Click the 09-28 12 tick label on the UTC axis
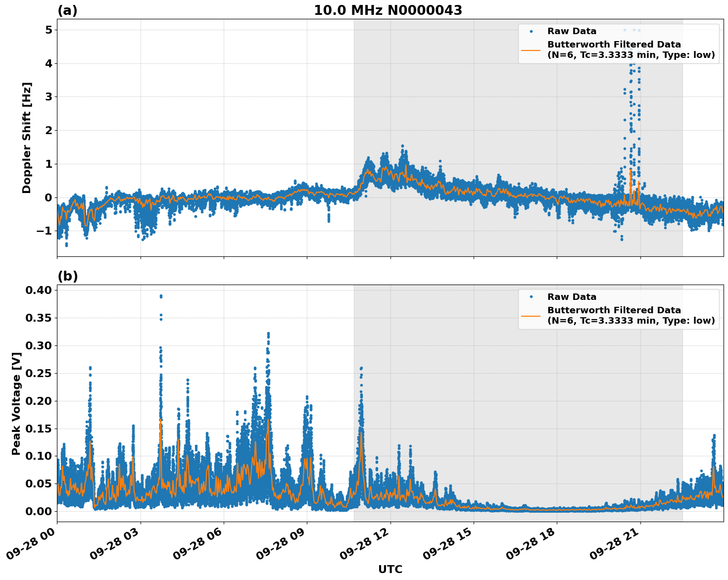Image resolution: width=728 pixels, height=580 pixels. pyautogui.click(x=364, y=542)
